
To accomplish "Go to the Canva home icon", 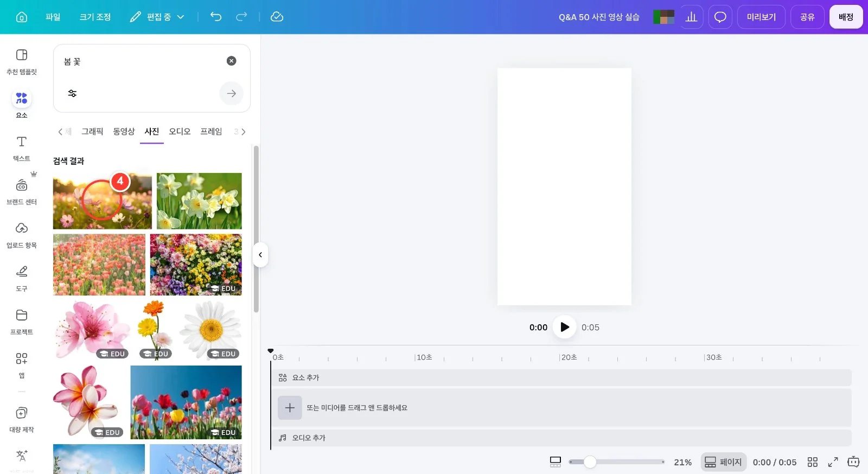I will tap(22, 17).
